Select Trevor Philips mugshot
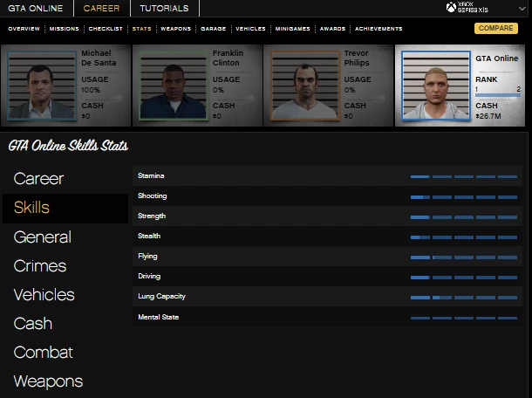This screenshot has width=532, height=398. 304,86
